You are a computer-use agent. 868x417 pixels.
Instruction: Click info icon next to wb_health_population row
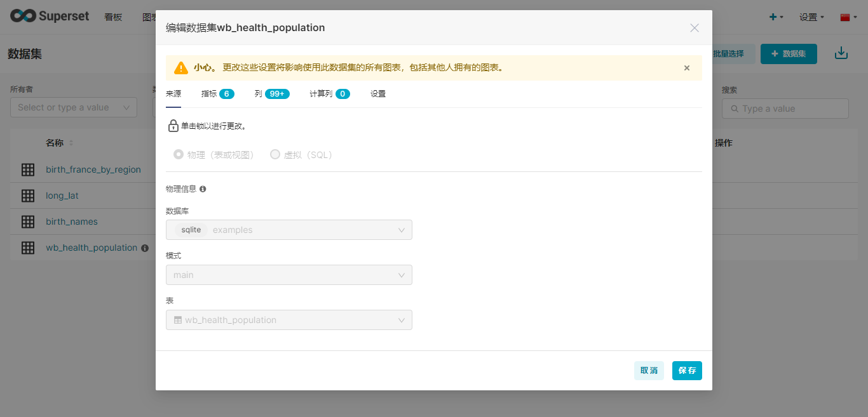[x=145, y=248]
